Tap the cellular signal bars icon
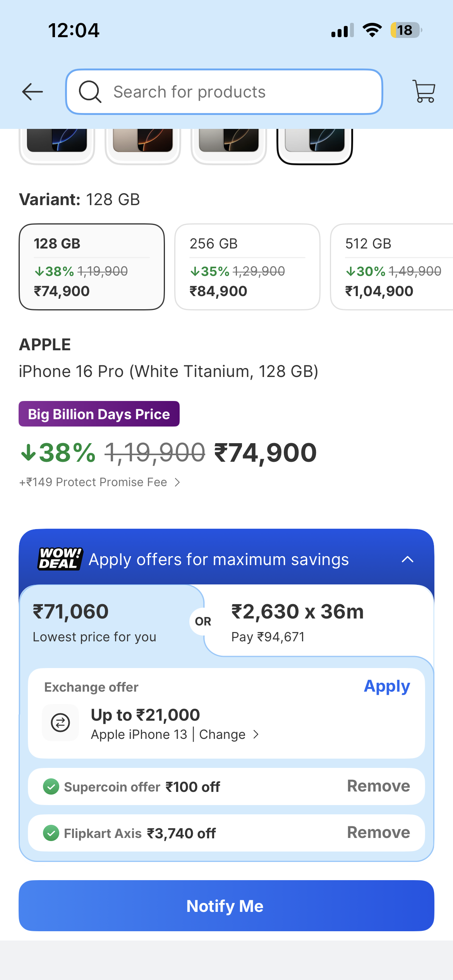This screenshot has width=453, height=980. (342, 30)
